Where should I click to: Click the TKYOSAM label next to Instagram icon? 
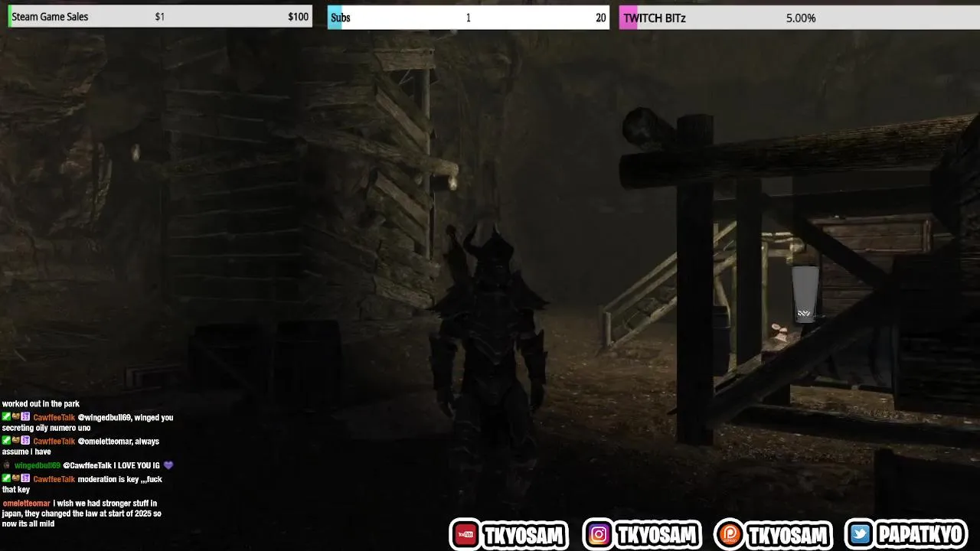click(x=656, y=535)
